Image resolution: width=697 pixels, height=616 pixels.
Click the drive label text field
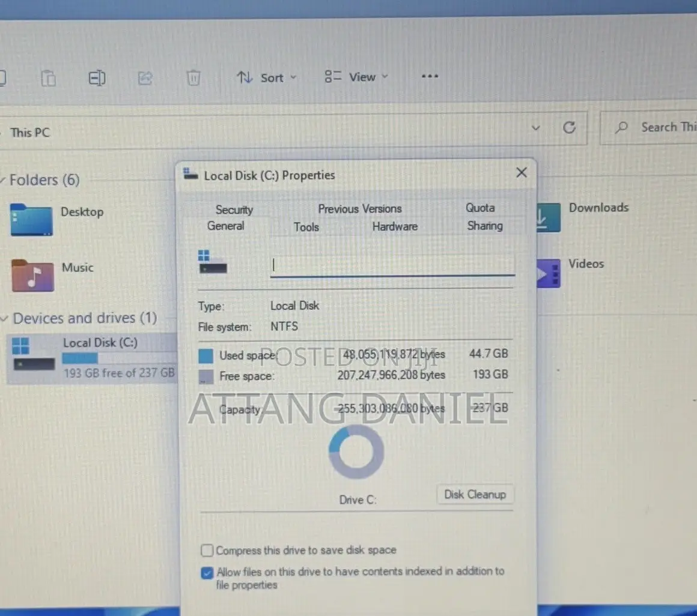392,265
